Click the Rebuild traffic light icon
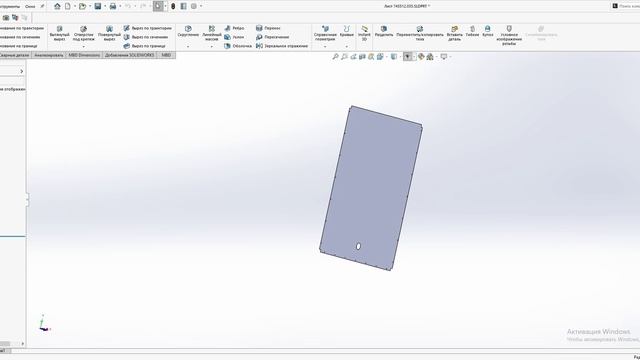640x360 pixels. point(173,6)
